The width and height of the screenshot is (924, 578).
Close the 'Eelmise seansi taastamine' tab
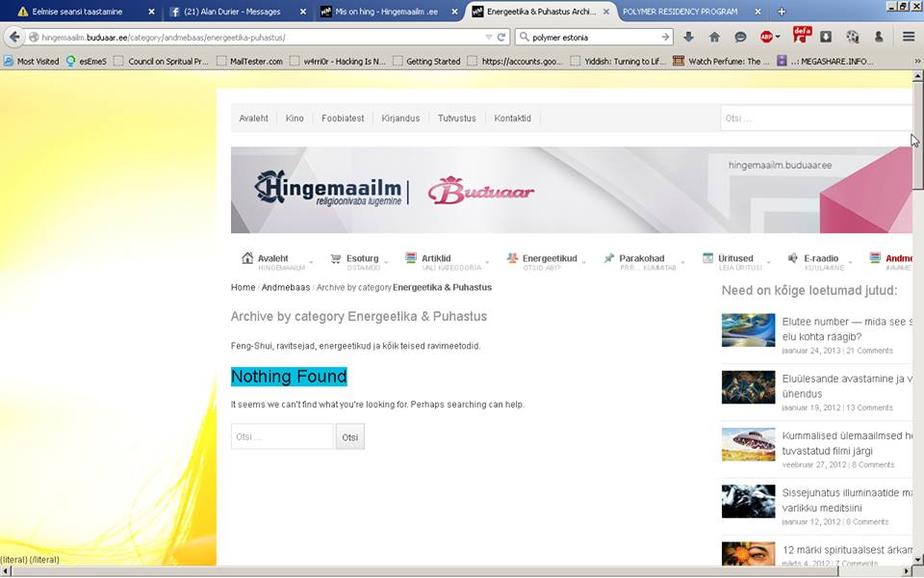(x=151, y=12)
